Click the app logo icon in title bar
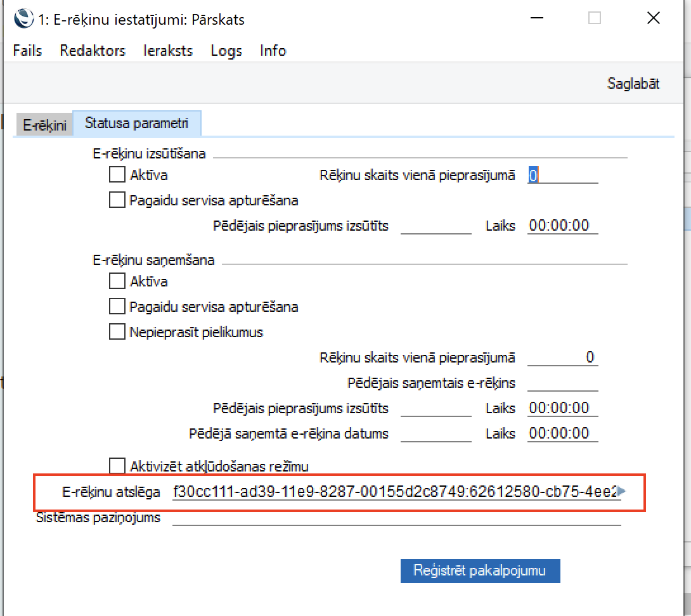Screen dimensions: 691x616 (x=23, y=19)
